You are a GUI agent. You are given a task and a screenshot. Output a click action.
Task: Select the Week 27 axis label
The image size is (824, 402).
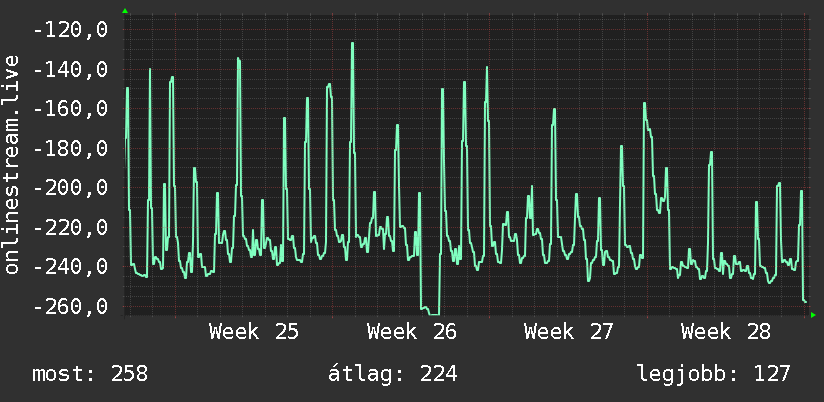coord(569,332)
